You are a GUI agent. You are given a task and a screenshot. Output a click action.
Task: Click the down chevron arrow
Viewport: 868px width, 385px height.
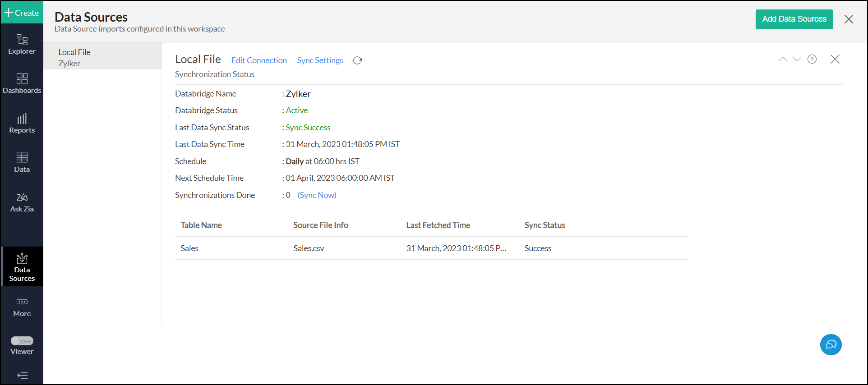click(x=797, y=59)
